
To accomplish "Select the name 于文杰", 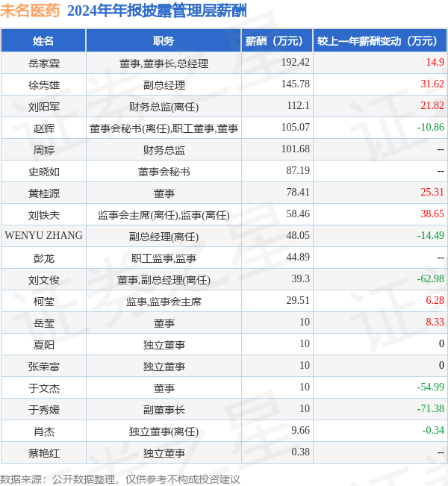I will (x=44, y=388).
